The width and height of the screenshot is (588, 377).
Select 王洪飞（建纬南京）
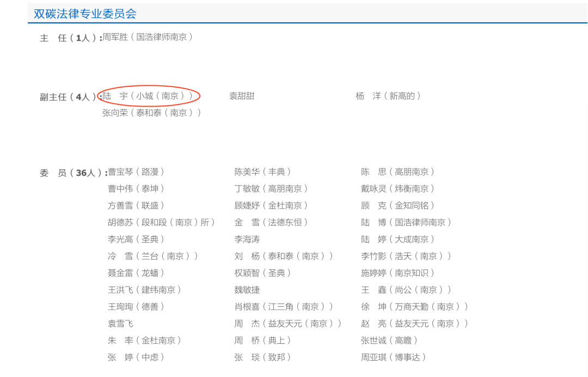coord(145,290)
